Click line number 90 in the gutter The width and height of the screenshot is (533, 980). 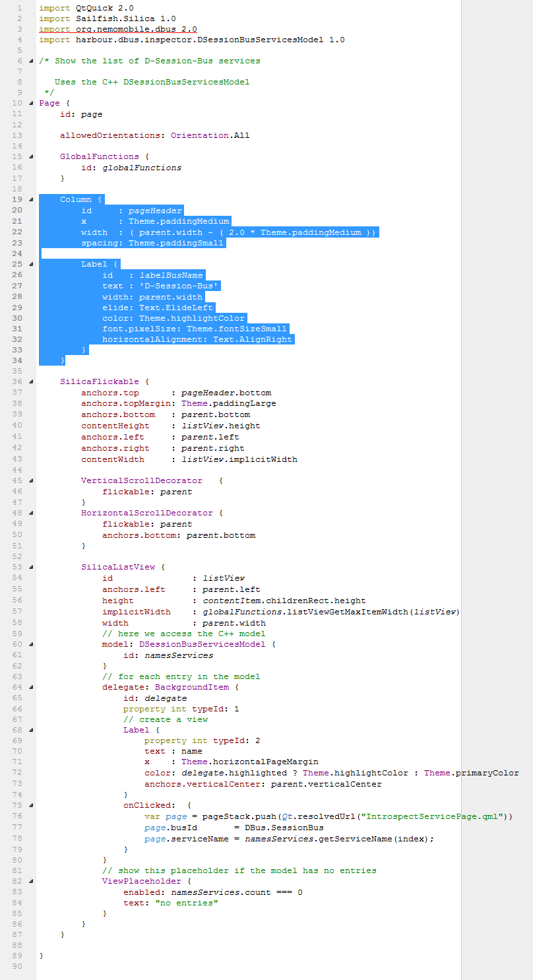(x=17, y=966)
